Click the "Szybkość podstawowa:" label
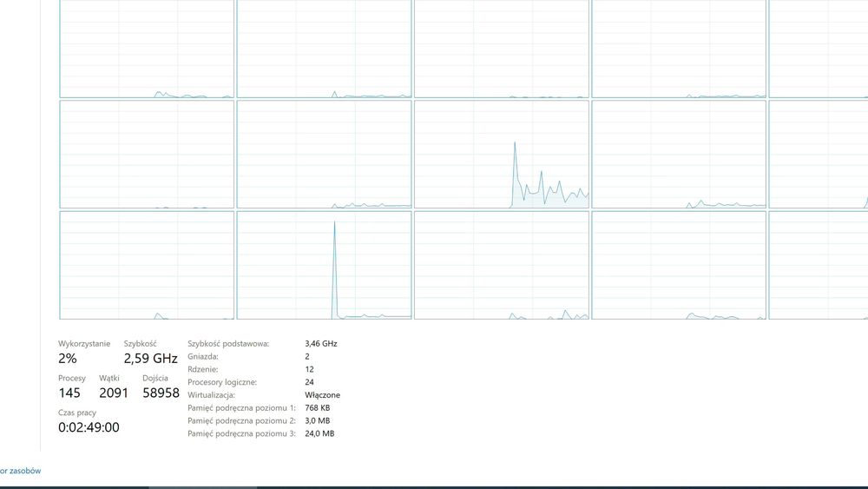868x489 pixels. [228, 344]
